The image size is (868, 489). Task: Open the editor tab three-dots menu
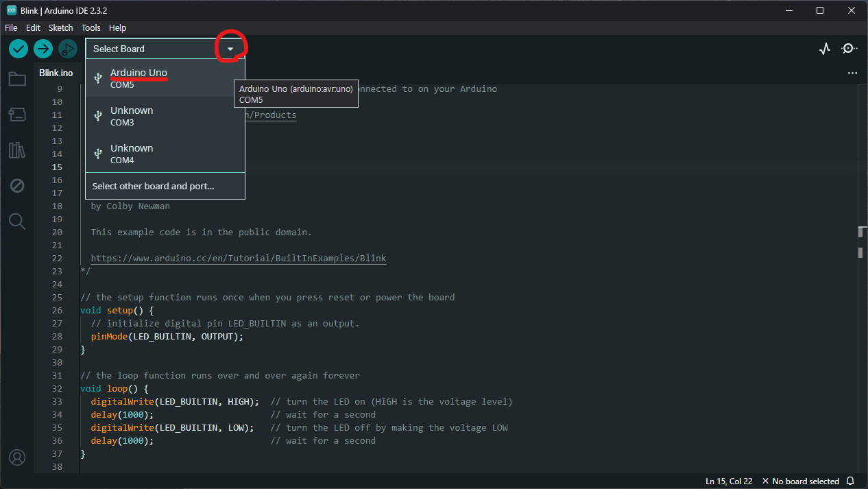point(852,73)
